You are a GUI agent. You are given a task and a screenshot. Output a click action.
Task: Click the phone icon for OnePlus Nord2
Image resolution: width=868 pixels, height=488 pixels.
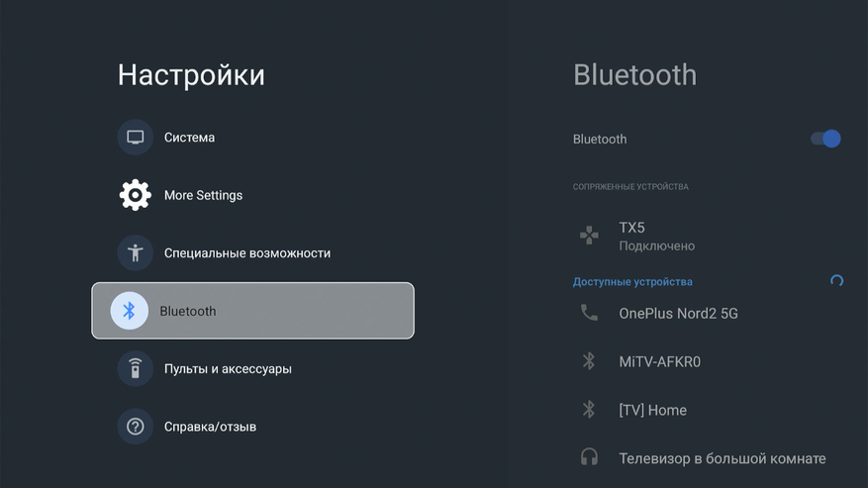pos(589,314)
